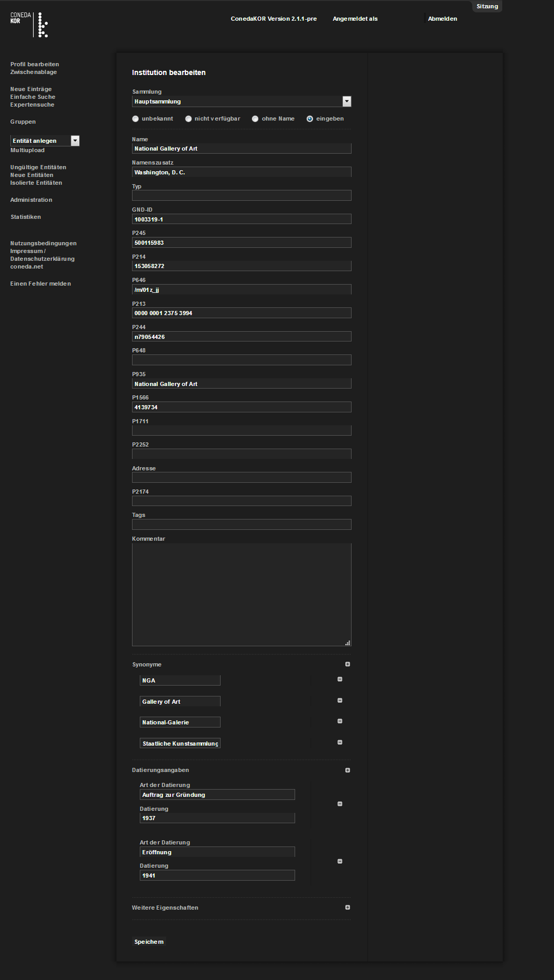This screenshot has width=554, height=980.
Task: Click the empty Typ field
Action: pos(242,196)
